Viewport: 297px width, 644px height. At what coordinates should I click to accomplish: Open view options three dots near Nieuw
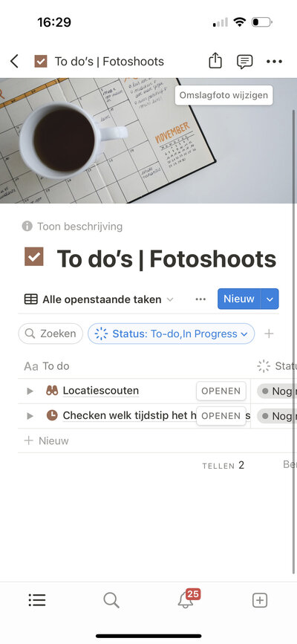click(200, 299)
